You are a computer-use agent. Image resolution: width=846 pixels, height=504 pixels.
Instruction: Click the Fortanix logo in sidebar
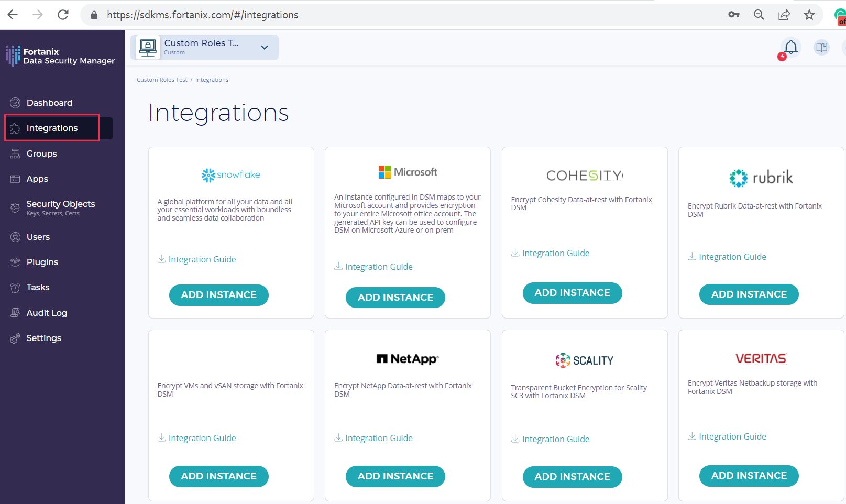click(60, 56)
